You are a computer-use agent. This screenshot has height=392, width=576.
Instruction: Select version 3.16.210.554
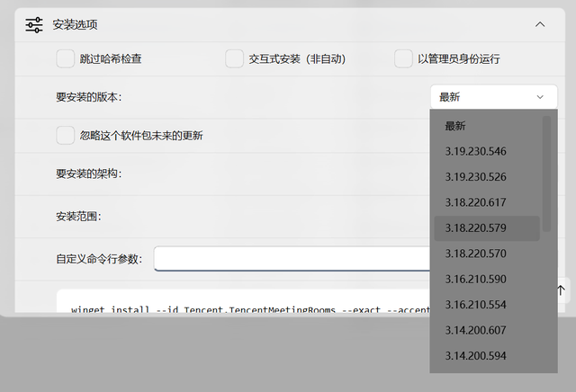pos(487,305)
